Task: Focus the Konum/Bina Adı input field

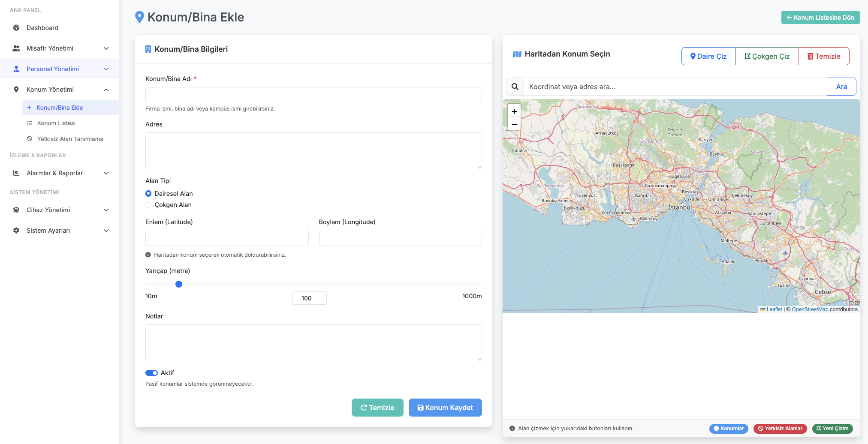Action: coord(313,95)
